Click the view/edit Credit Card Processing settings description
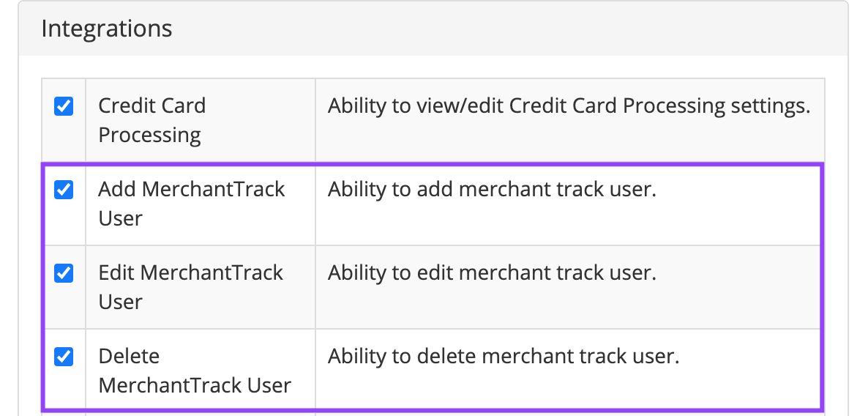This screenshot has width=868, height=416. [569, 106]
